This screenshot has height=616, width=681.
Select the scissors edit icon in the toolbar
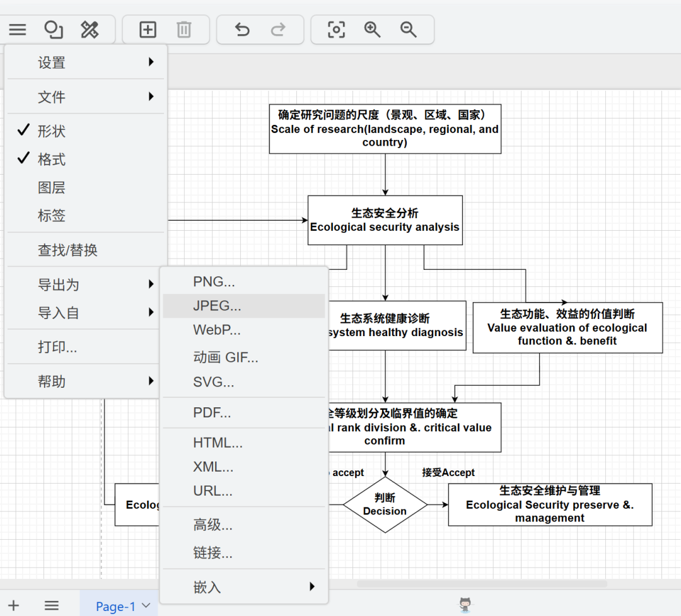click(x=90, y=29)
